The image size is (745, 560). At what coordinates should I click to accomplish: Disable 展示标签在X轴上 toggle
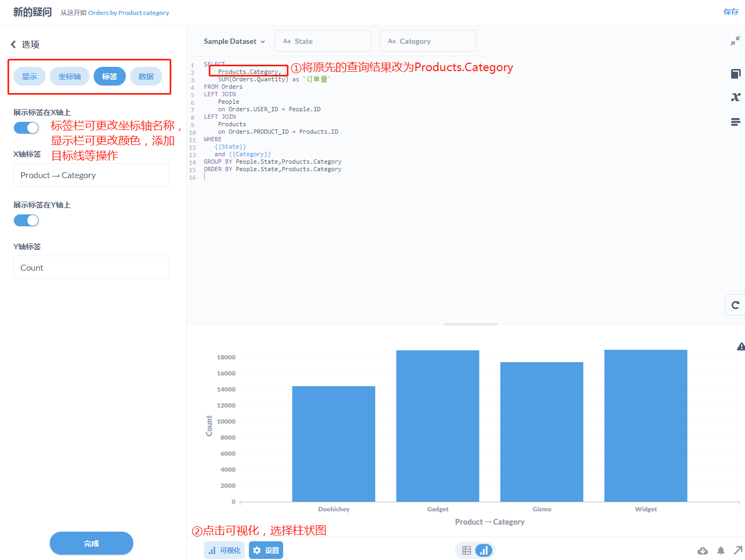(26, 127)
